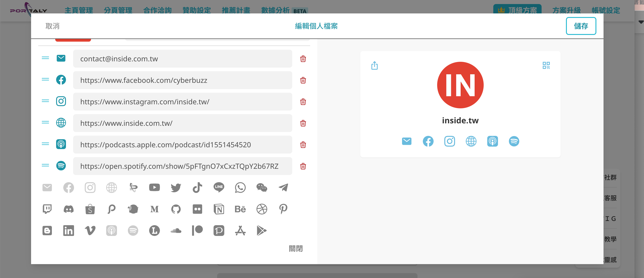Image resolution: width=644 pixels, height=278 pixels.
Task: Add a Discord icon from the palette
Action: [x=68, y=209]
